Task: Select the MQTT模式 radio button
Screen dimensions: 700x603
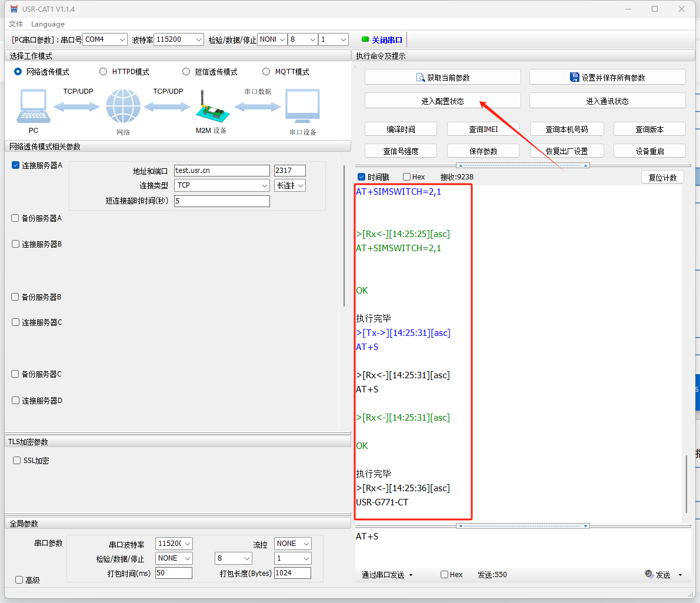Action: 266,72
